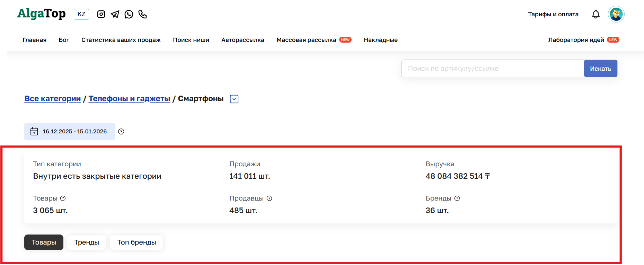Open the date range picker

click(x=70, y=132)
